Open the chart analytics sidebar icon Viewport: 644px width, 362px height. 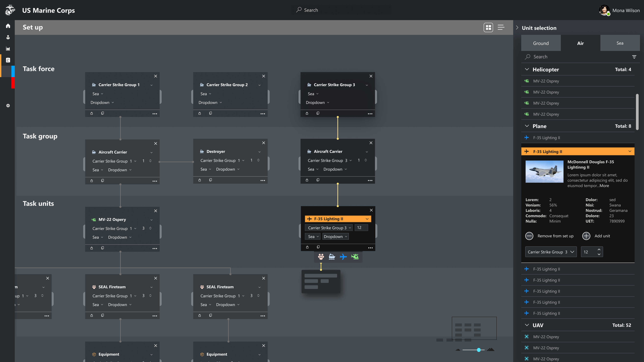click(x=8, y=49)
